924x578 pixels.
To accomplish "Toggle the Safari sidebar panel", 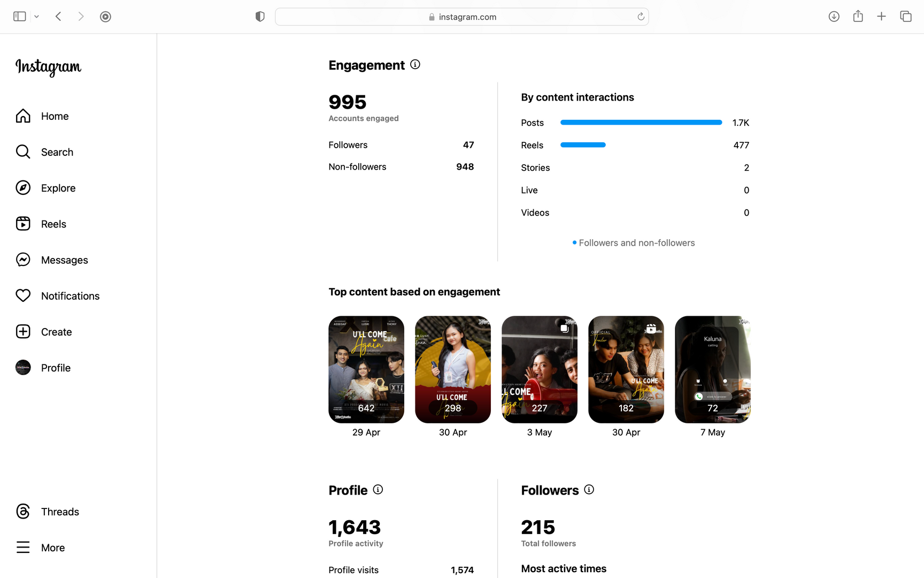I will click(x=20, y=17).
